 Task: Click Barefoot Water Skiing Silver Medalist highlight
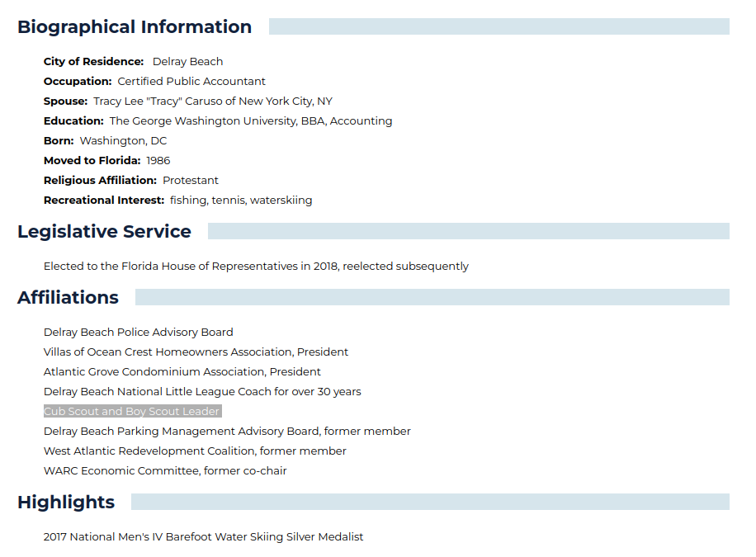tap(203, 536)
